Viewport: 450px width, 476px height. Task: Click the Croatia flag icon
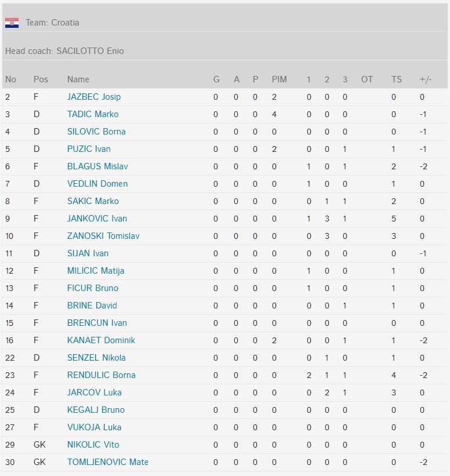click(x=12, y=23)
